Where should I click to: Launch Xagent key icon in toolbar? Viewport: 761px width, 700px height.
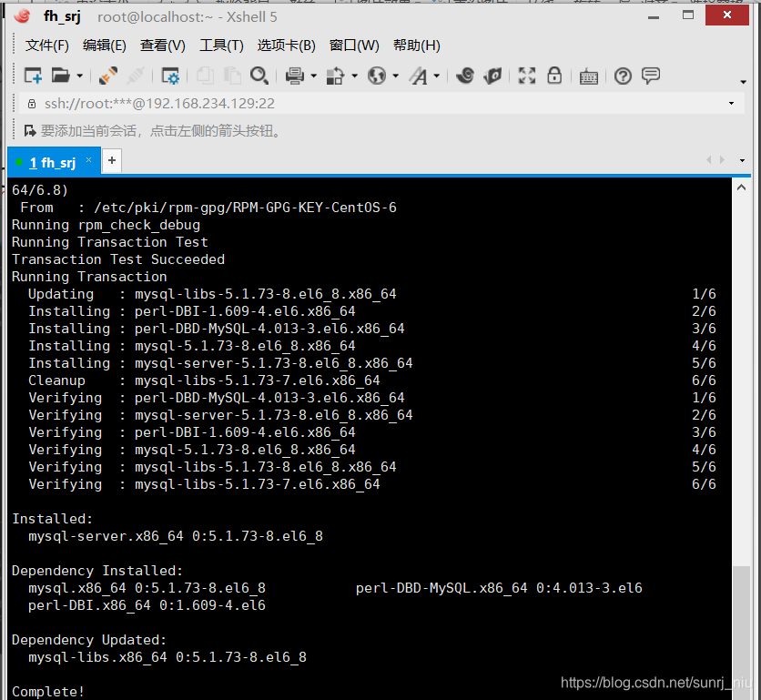pyautogui.click(x=492, y=76)
